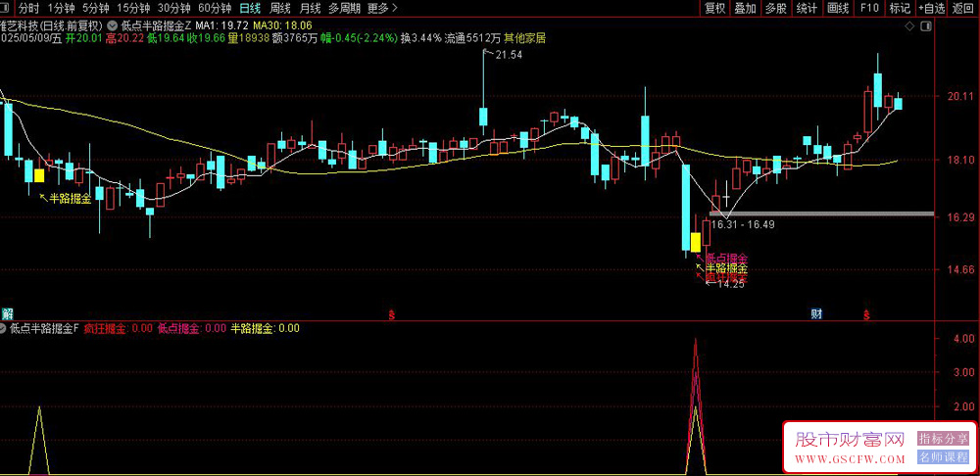Screen dimensions: 980x476
Task: Click the 18.10 price axis label
Action: pyautogui.click(x=959, y=160)
